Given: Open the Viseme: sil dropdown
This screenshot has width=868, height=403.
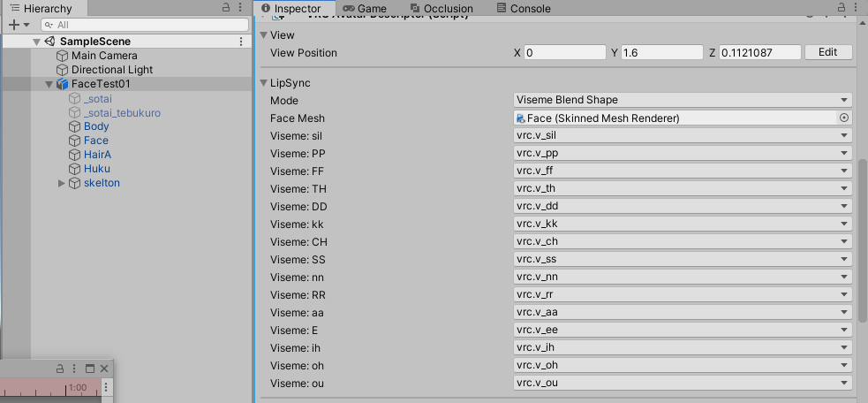Looking at the screenshot, I should click(x=683, y=135).
